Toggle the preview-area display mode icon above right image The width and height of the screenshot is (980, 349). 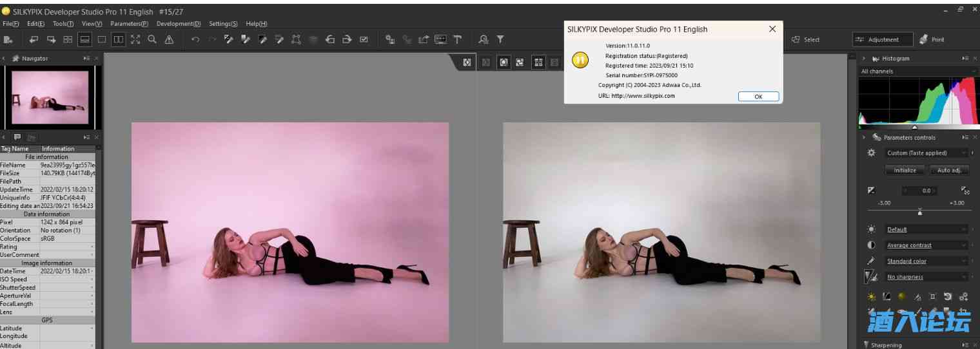tap(504, 62)
